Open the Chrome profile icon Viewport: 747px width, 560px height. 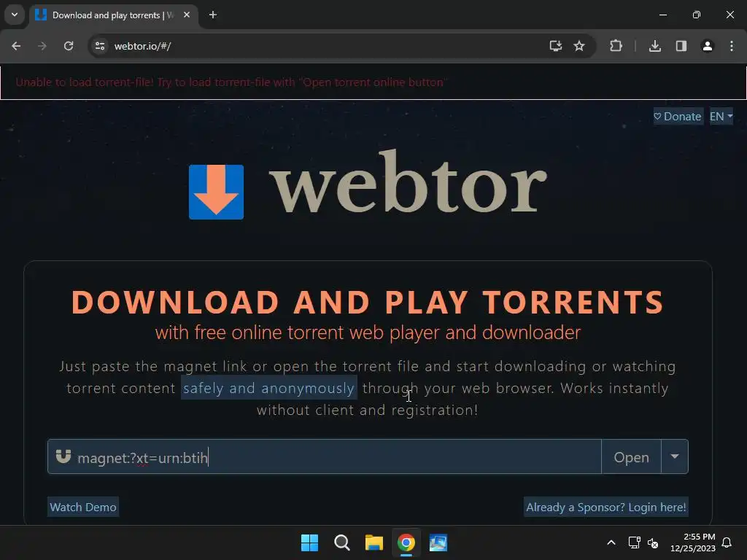pyautogui.click(x=708, y=46)
